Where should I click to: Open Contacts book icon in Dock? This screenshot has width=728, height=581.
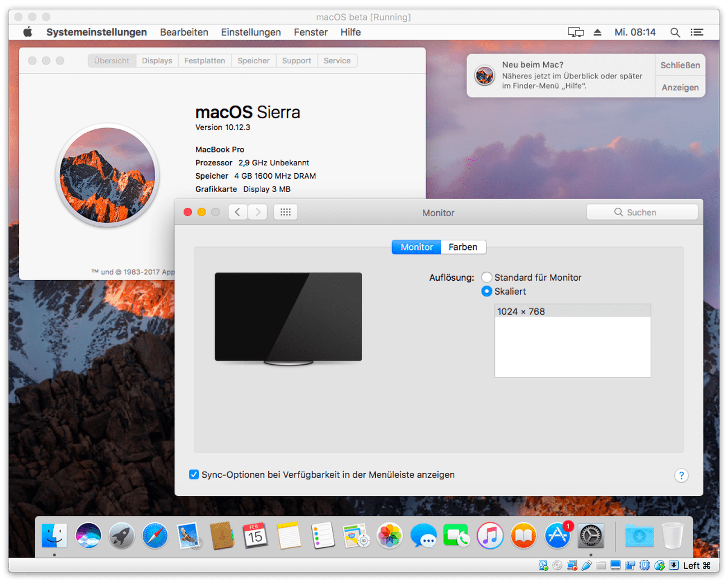click(x=222, y=536)
